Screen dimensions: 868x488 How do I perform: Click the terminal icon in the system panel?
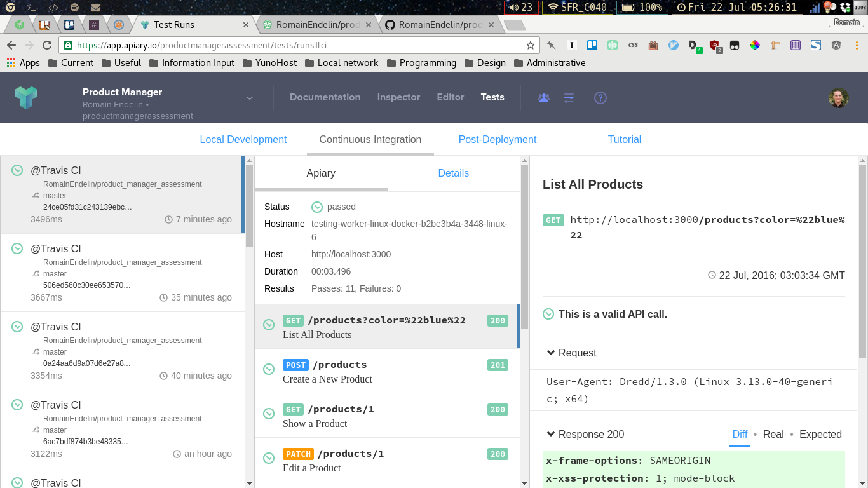point(32,8)
